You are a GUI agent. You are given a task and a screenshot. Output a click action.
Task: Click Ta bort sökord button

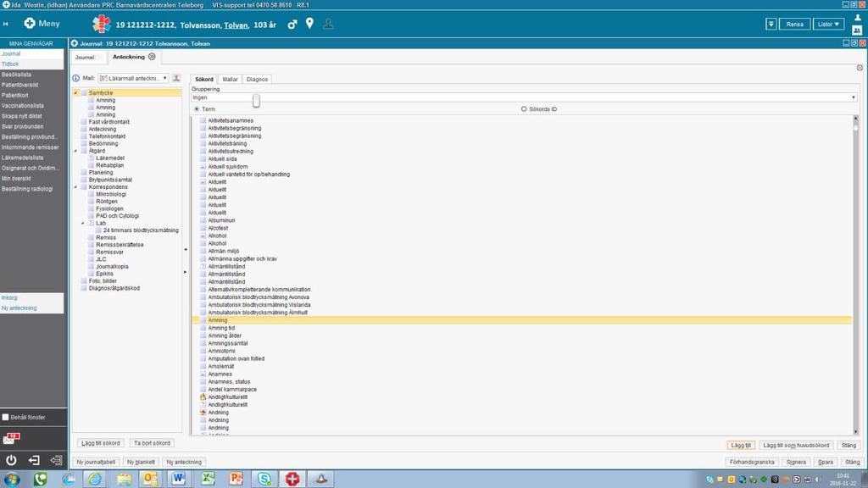(152, 443)
